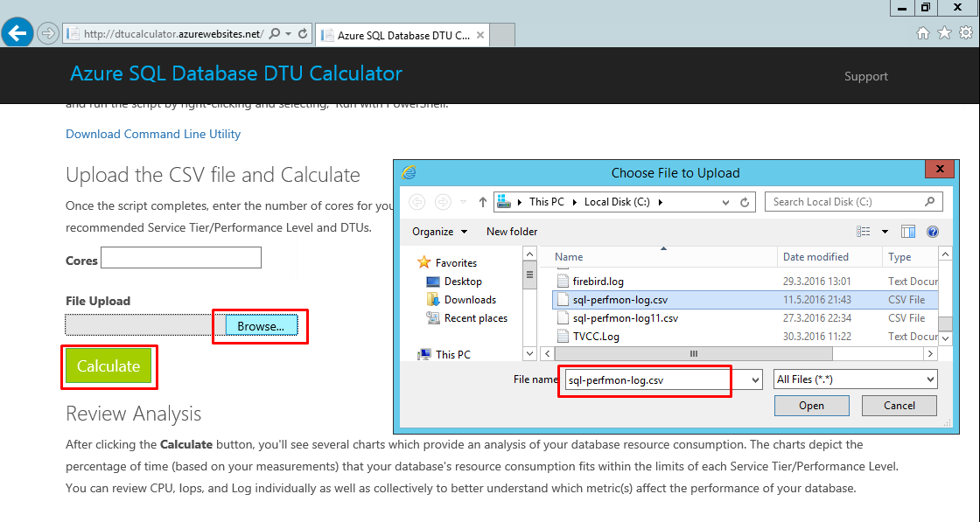Click the New folder button

point(512,232)
